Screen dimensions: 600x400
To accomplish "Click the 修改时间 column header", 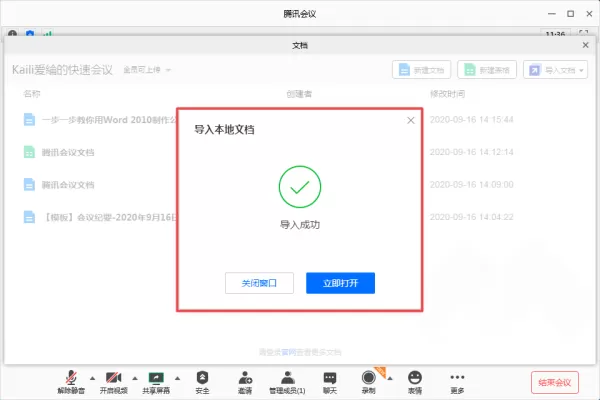I will [447, 94].
